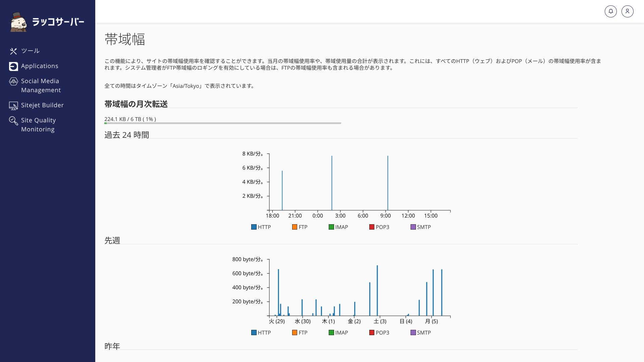Click IMAP green swatch in last-week legend
644x362 pixels.
pos(331,333)
